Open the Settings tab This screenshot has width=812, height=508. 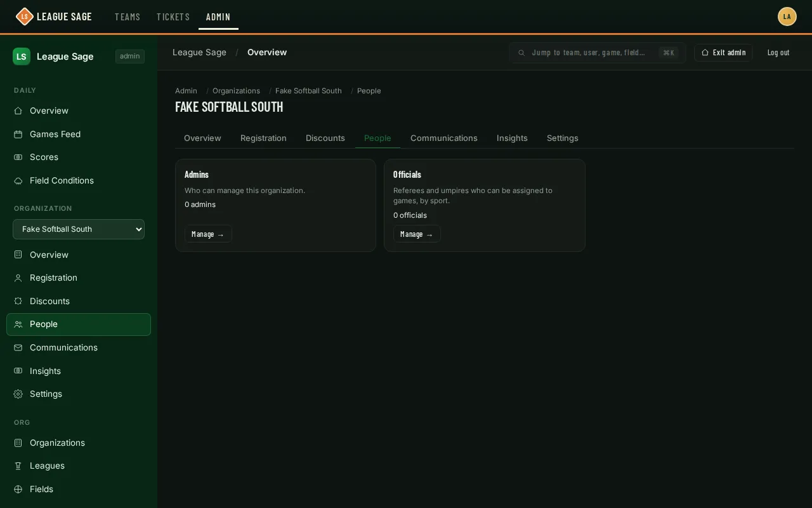[563, 138]
